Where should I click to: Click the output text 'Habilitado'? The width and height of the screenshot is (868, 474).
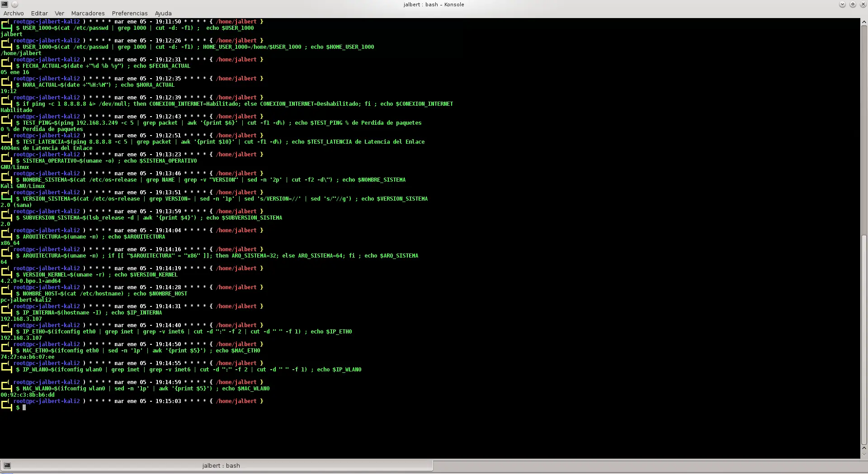(16, 110)
